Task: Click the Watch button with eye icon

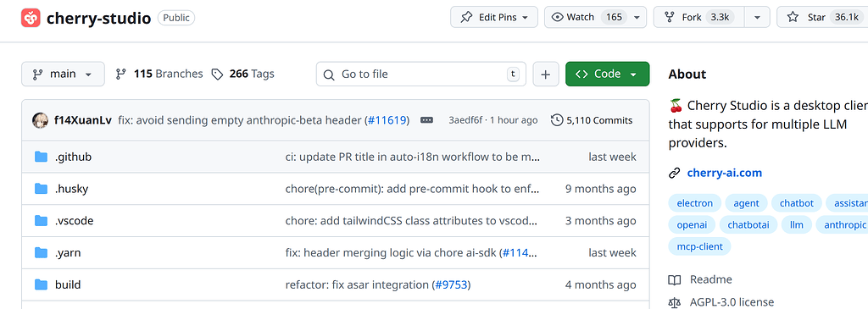Action: pos(586,17)
